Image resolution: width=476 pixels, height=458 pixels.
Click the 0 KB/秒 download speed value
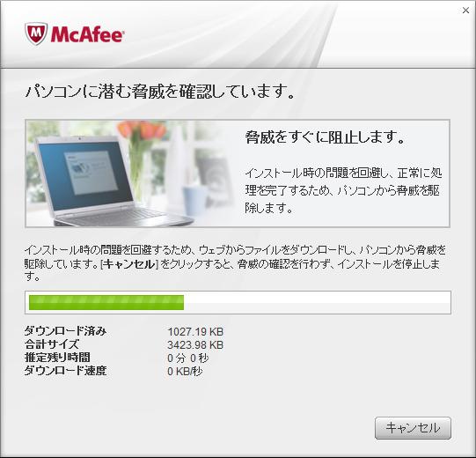tap(185, 372)
